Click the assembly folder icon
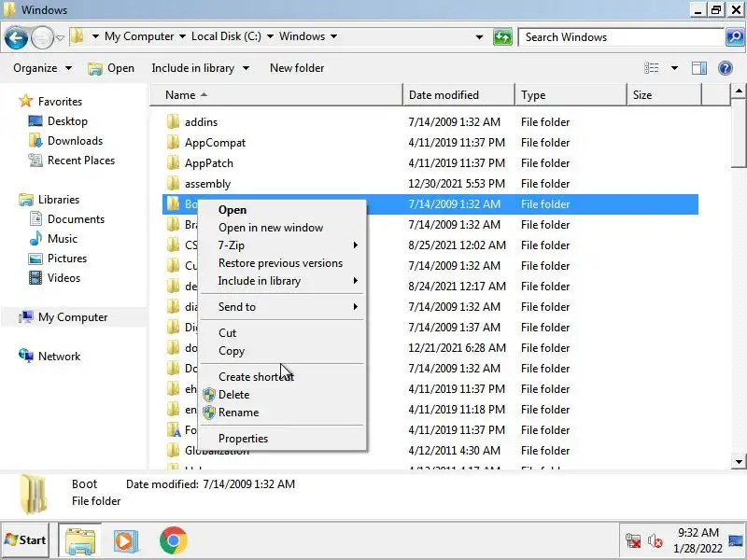The height and width of the screenshot is (560, 747). (173, 183)
